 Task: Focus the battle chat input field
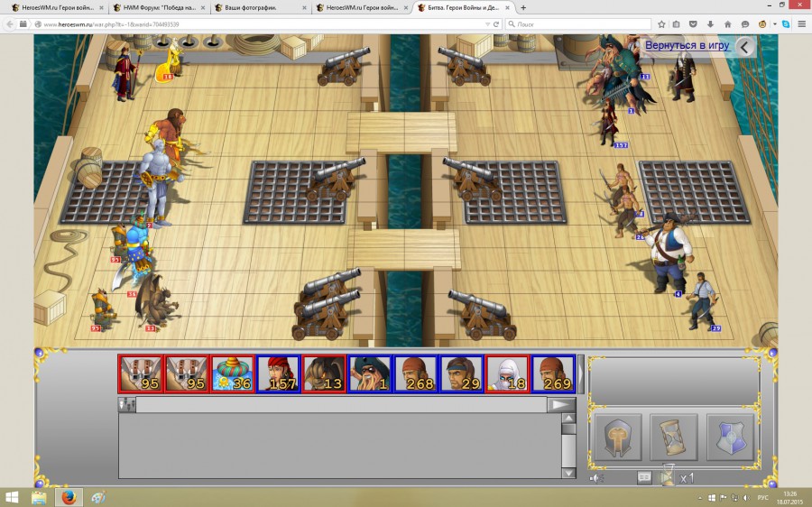(x=341, y=404)
